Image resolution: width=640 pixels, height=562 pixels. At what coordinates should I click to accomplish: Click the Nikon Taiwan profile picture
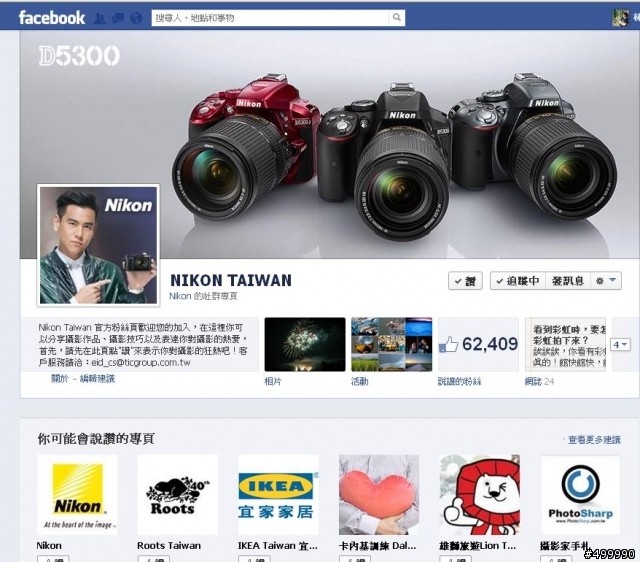98,245
